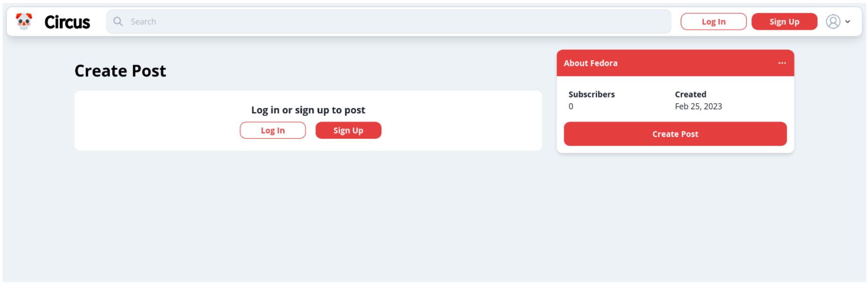The width and height of the screenshot is (868, 284).
Task: Open the three-dot menu on About Fedora
Action: click(x=782, y=63)
